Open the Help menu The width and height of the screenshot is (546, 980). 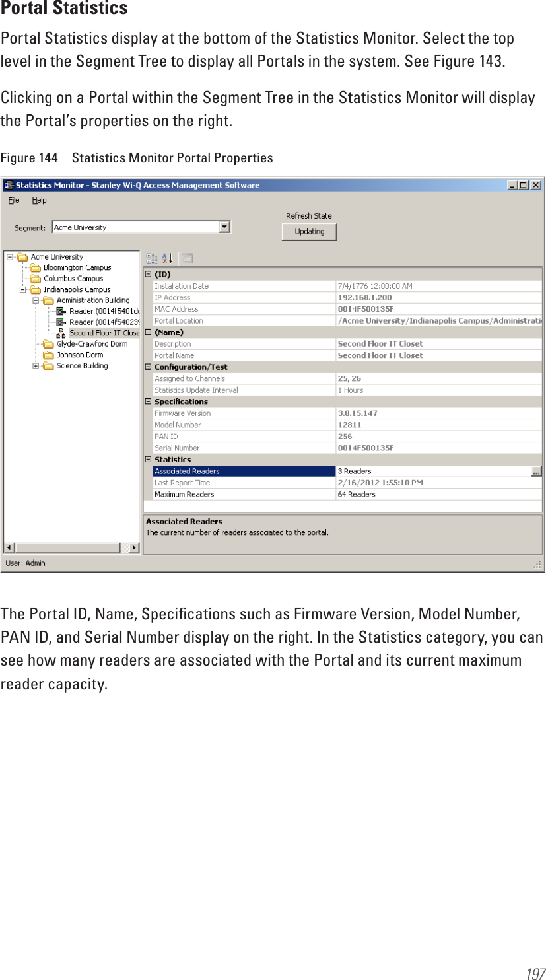pyautogui.click(x=40, y=199)
